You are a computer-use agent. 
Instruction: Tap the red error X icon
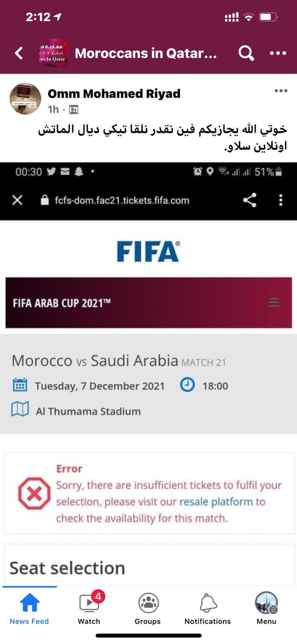[34, 493]
